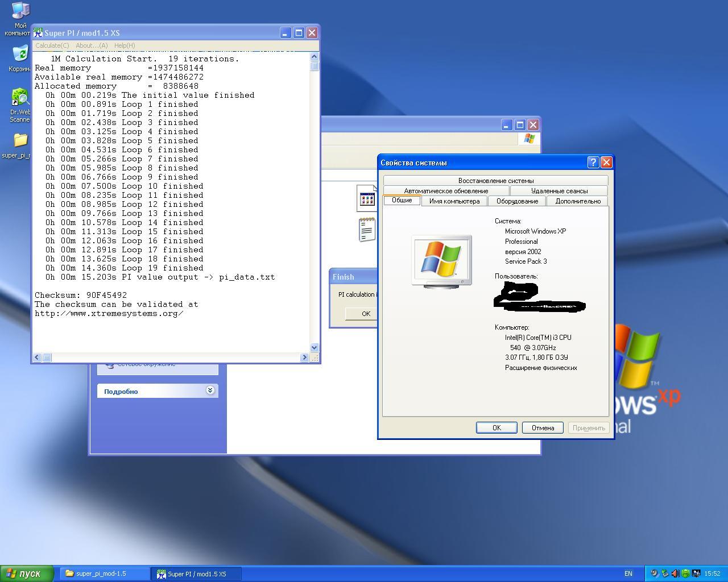Image resolution: width=728 pixels, height=582 pixels.
Task: Select the application file icon in Explorer
Action: (x=367, y=199)
